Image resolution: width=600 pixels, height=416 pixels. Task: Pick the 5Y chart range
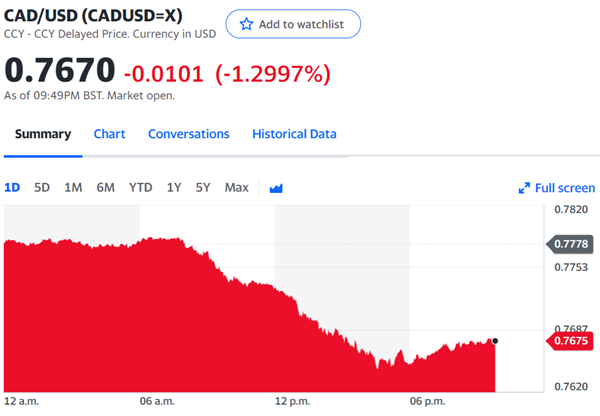click(203, 188)
